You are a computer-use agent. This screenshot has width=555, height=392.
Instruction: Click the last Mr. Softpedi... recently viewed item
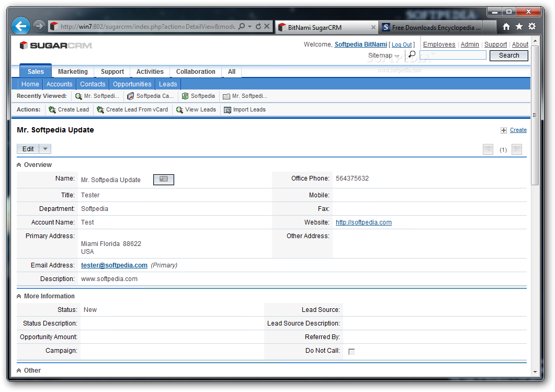pyautogui.click(x=245, y=96)
